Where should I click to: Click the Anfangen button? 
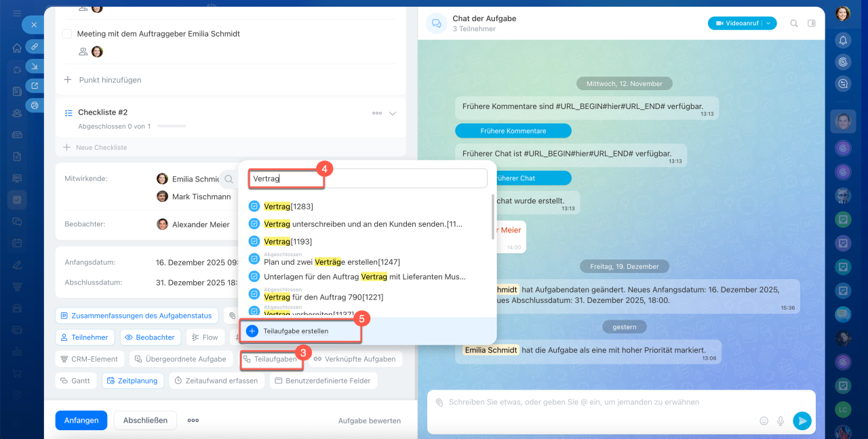81,420
